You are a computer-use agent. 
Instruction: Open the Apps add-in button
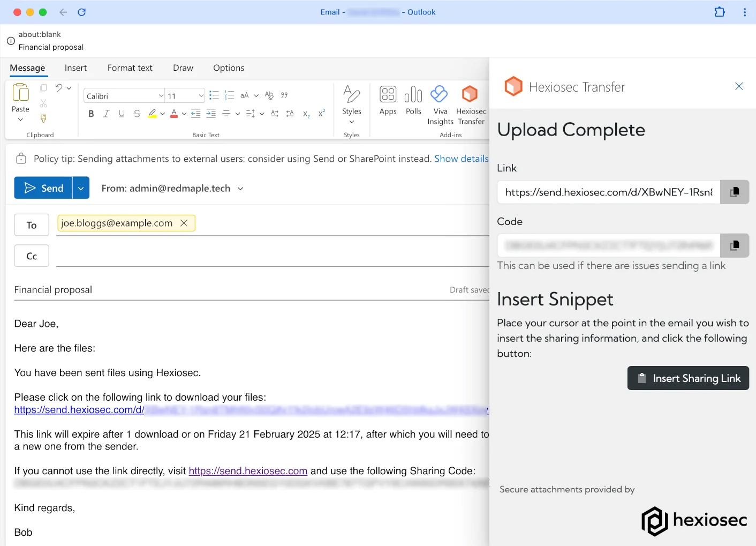pyautogui.click(x=388, y=100)
